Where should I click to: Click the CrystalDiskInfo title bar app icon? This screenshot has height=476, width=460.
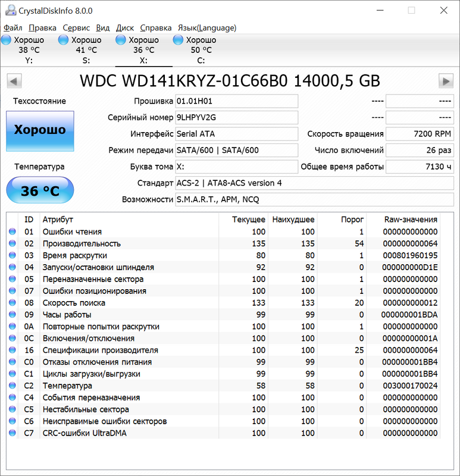pos(11,11)
